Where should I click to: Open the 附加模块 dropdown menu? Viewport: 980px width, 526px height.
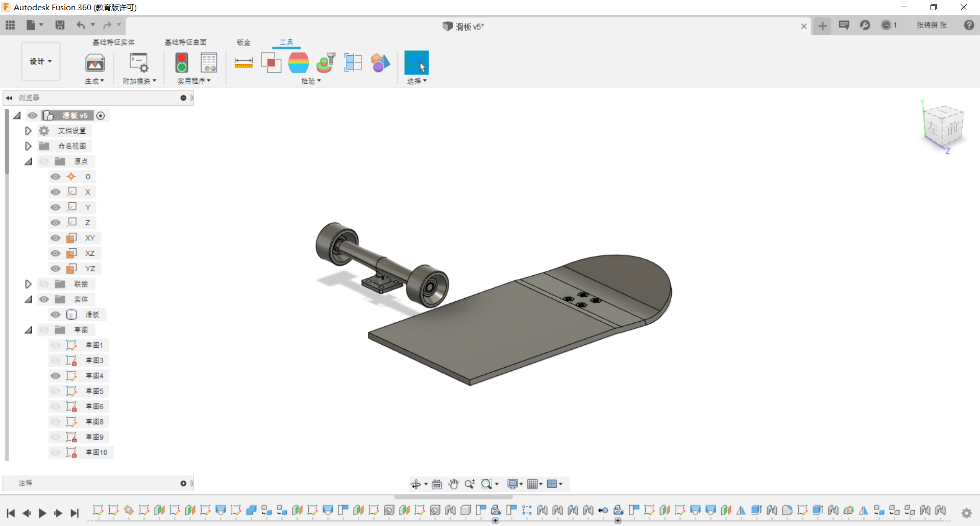point(139,81)
